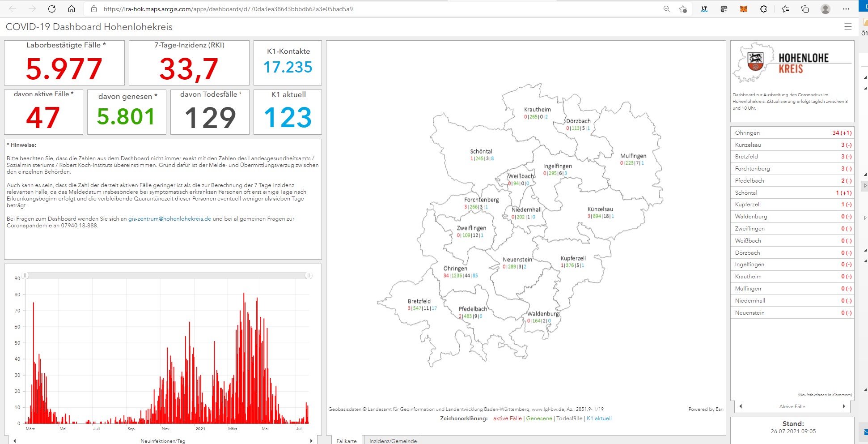Screen dimensions: 868x444
Task: Show next list after Aktive Fälle
Action: [x=843, y=406]
